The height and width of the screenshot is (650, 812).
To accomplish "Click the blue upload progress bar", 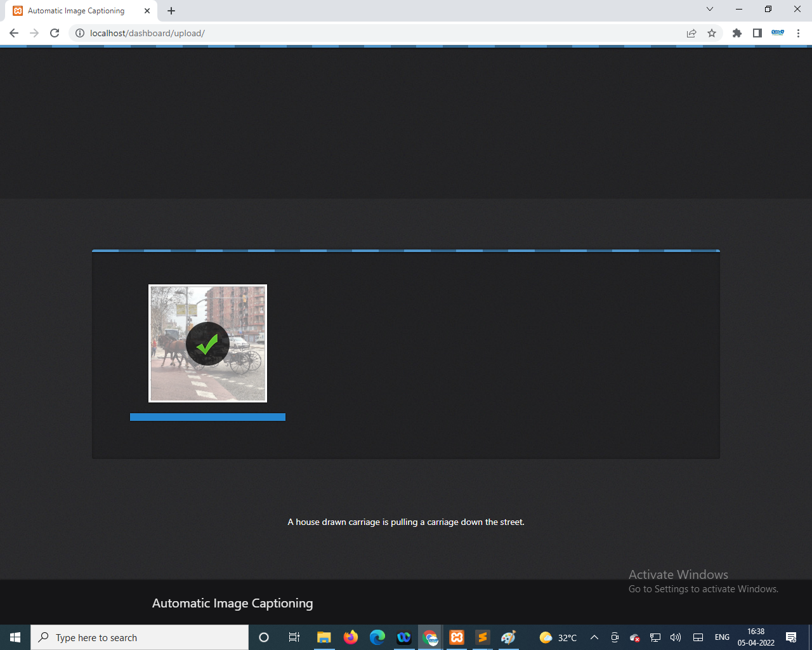I will (207, 417).
